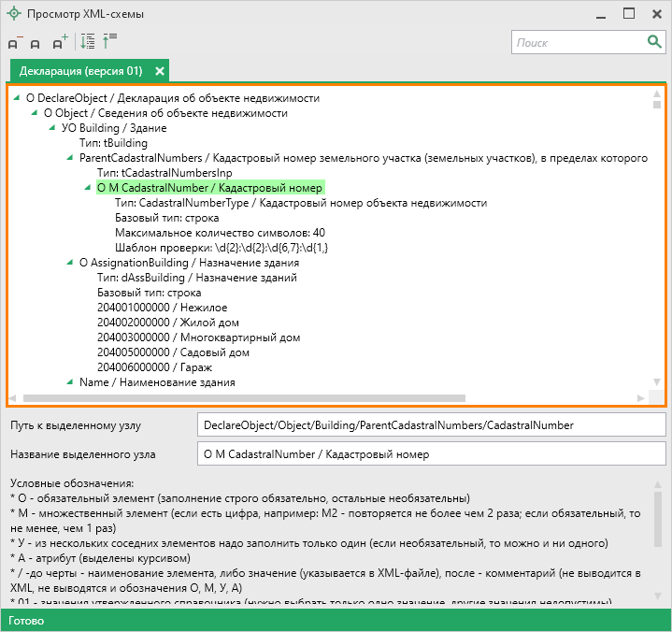Decrease font size with A- icon
672x632 pixels.
(x=15, y=43)
